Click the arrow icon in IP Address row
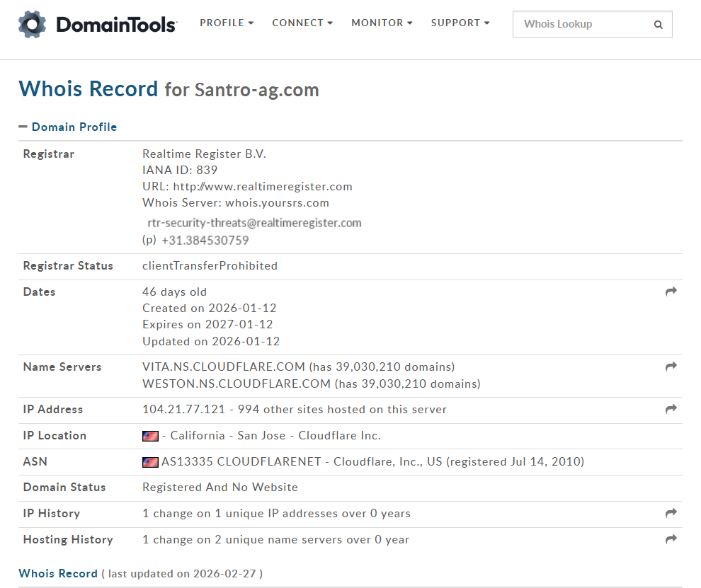Screen dimensions: 701x588 [671, 409]
